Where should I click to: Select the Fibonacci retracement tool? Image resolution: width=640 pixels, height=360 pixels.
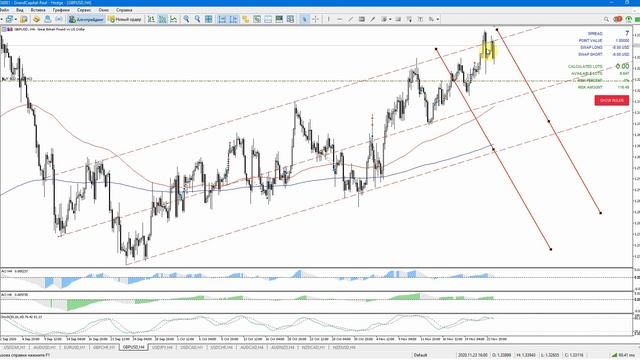372,19
